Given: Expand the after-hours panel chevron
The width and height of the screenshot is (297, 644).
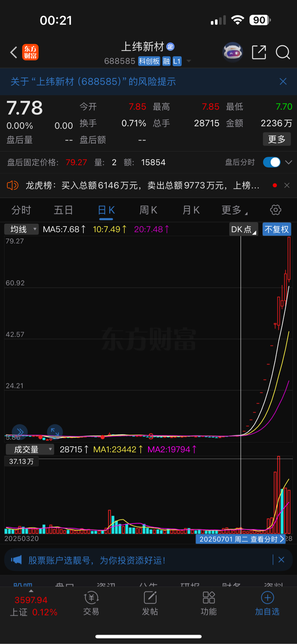Looking at the screenshot, I should [x=288, y=162].
